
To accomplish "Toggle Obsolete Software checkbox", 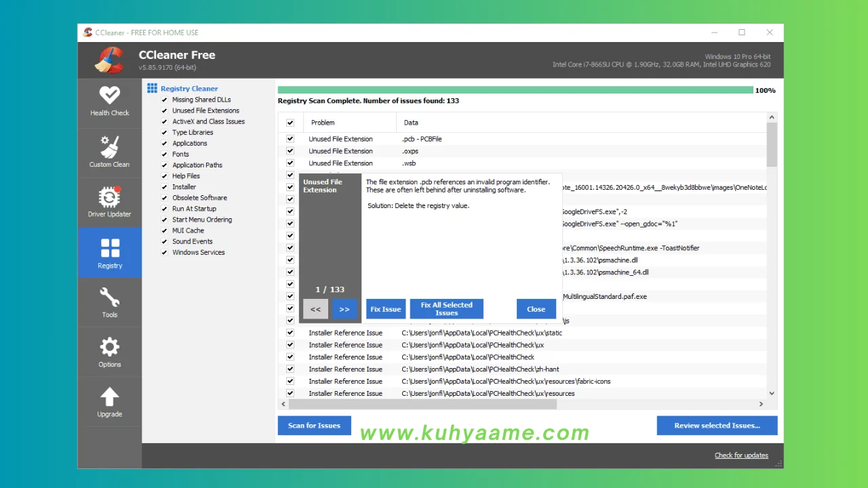I will click(164, 198).
